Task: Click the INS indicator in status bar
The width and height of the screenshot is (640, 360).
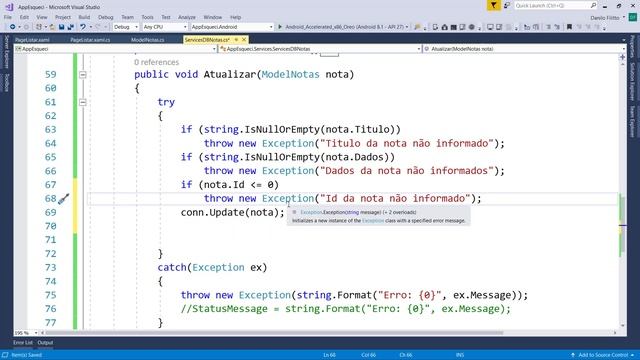Action: [460, 355]
